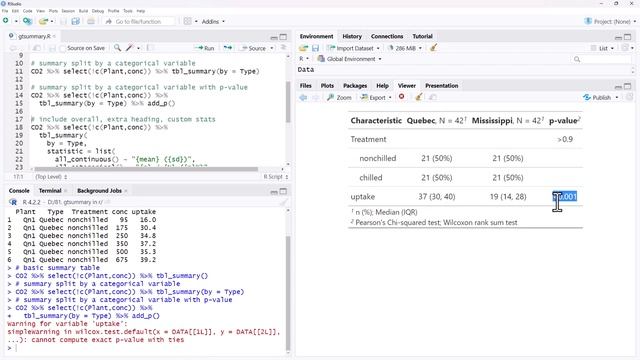
Task: Open the R Script file type selector
Action: 276,177
